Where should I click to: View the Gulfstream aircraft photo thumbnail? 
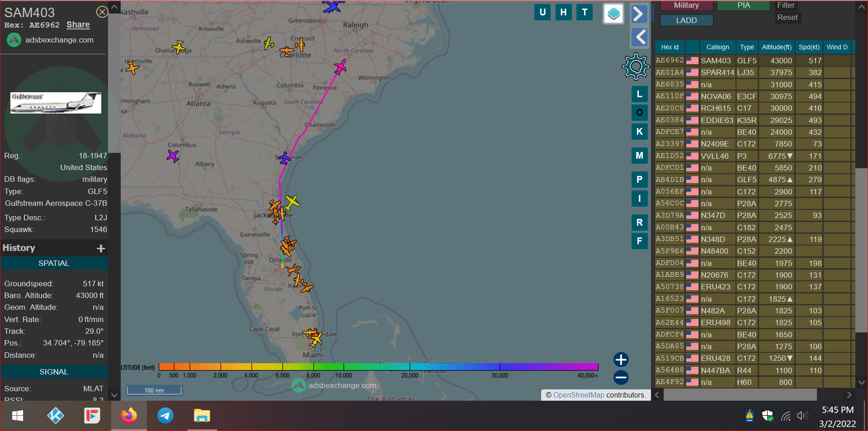[x=56, y=103]
